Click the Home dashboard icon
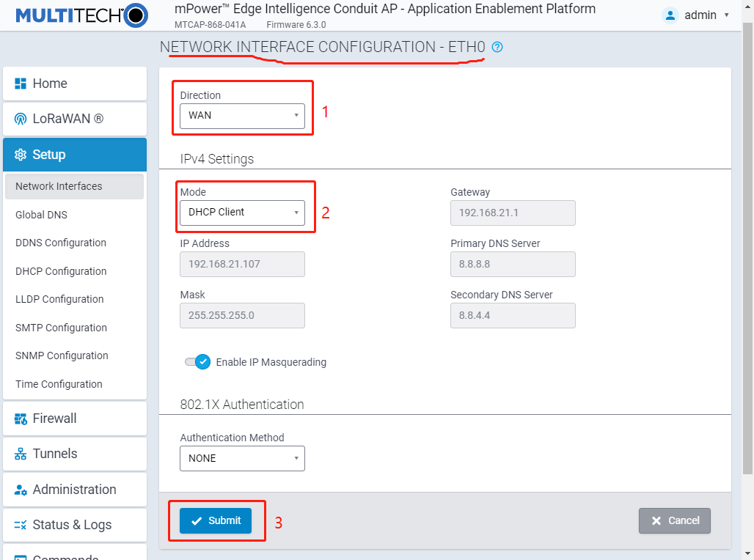Viewport: 754px width, 560px height. (21, 84)
